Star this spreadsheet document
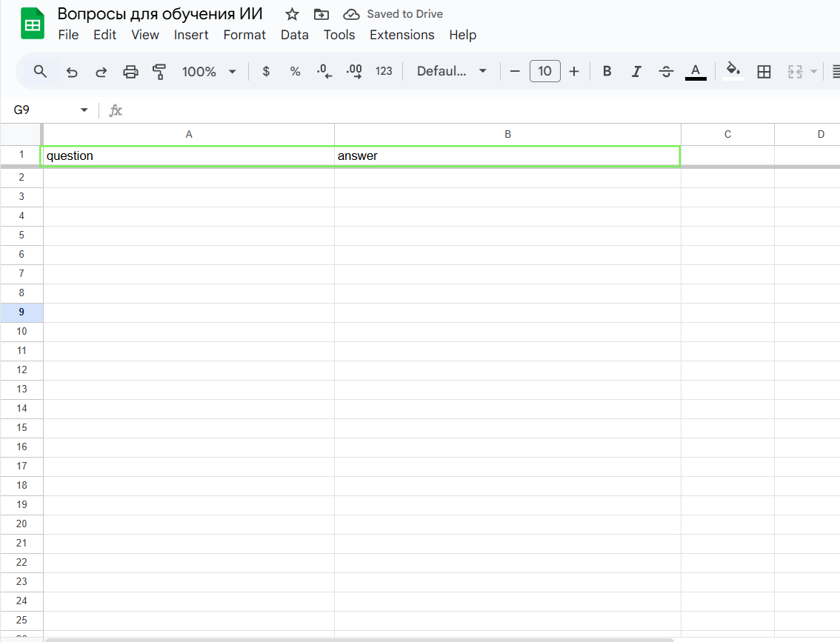The width and height of the screenshot is (840, 642). tap(292, 14)
